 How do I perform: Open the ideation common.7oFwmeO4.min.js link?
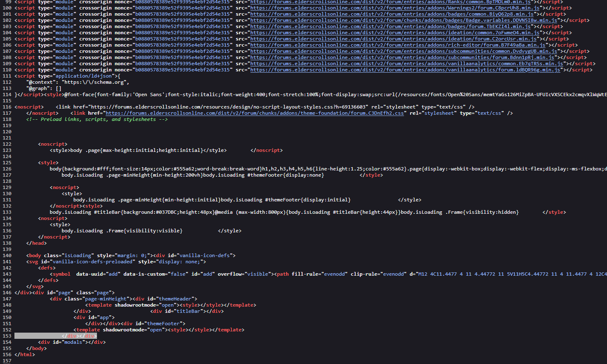[x=395, y=33]
